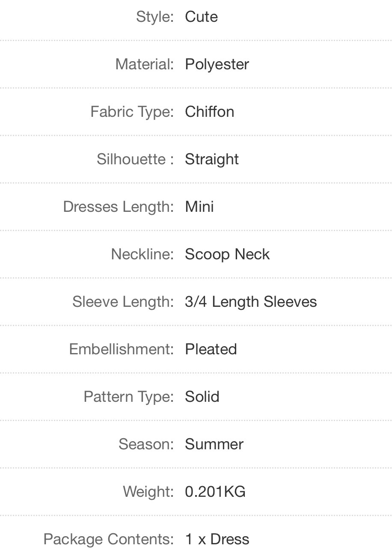Screen dimensions: 392x555
Task: Select the "Cute" style value
Action: 201,17
